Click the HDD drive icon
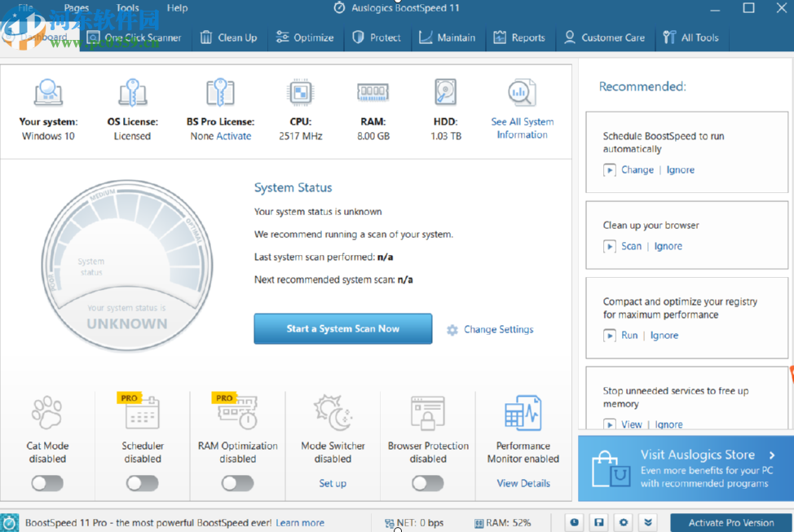 (446, 93)
